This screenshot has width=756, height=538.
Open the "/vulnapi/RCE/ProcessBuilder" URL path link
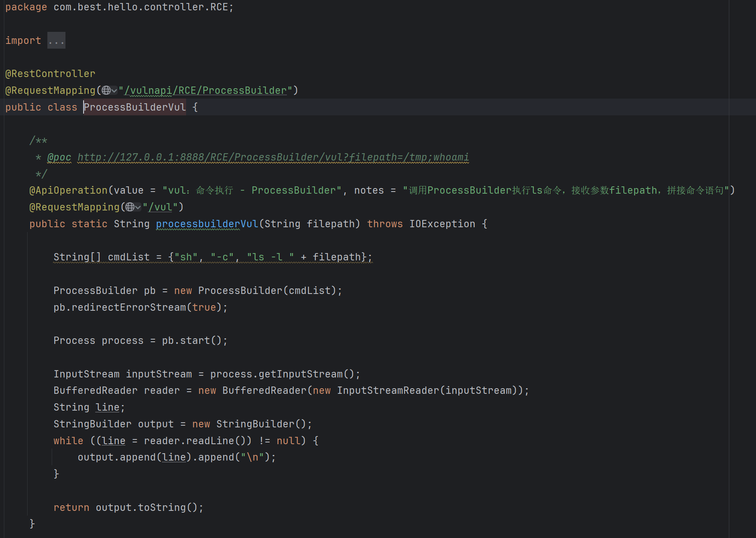point(205,90)
